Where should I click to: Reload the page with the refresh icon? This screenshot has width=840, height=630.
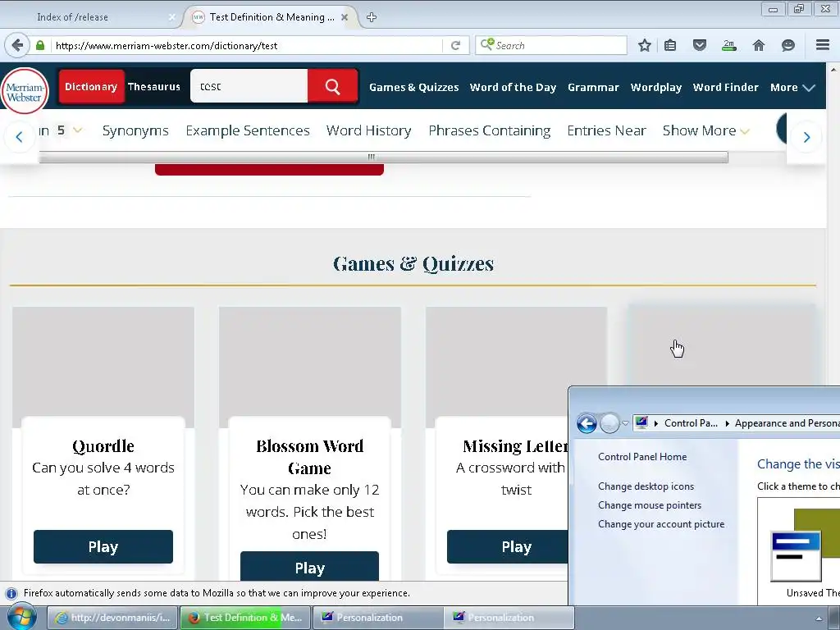click(455, 46)
